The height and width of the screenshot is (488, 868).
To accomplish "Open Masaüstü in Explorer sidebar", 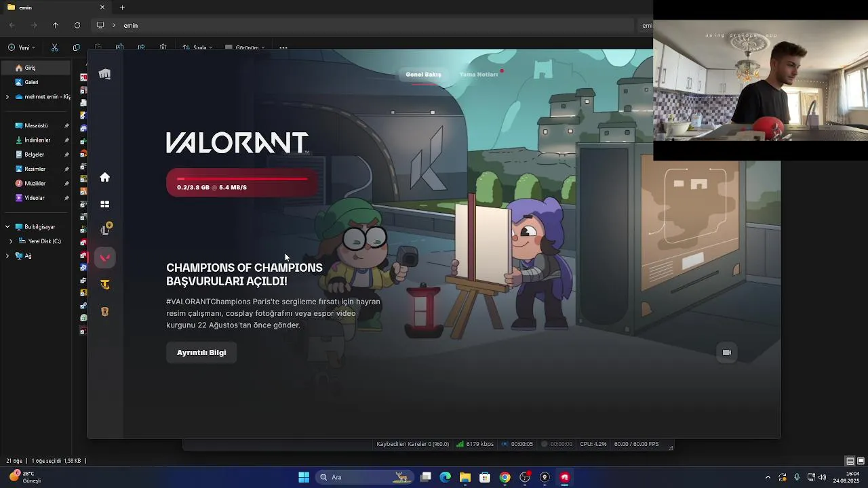I will (x=35, y=125).
